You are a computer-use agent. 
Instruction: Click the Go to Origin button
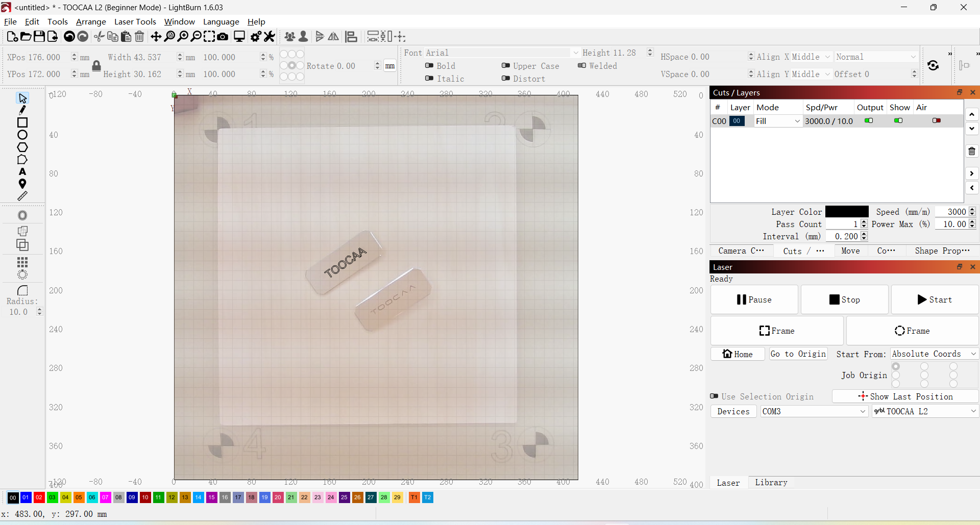click(798, 354)
